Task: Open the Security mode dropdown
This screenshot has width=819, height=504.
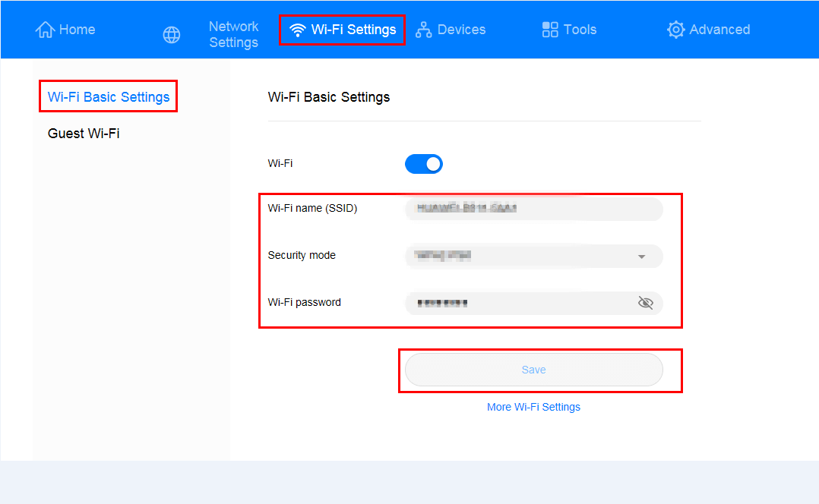Action: [x=532, y=257]
